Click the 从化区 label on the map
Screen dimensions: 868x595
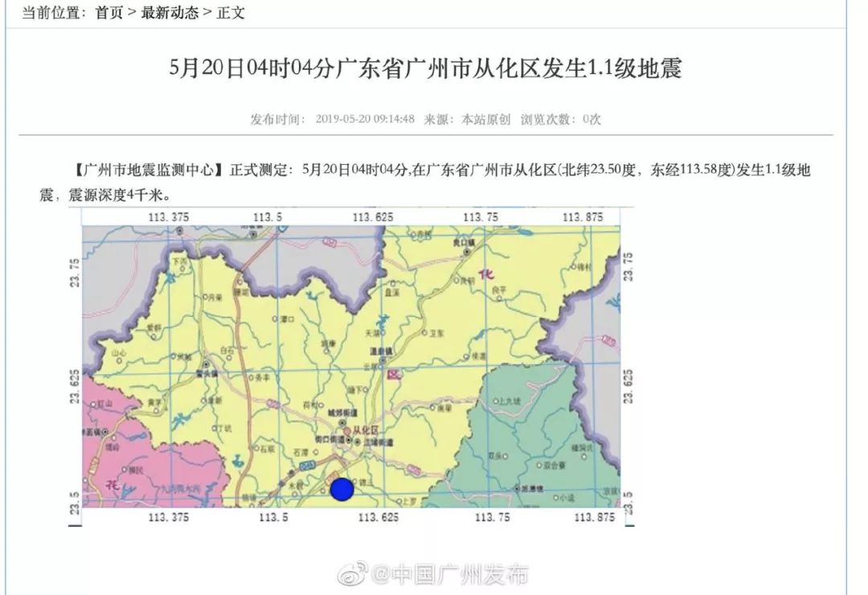366,430
